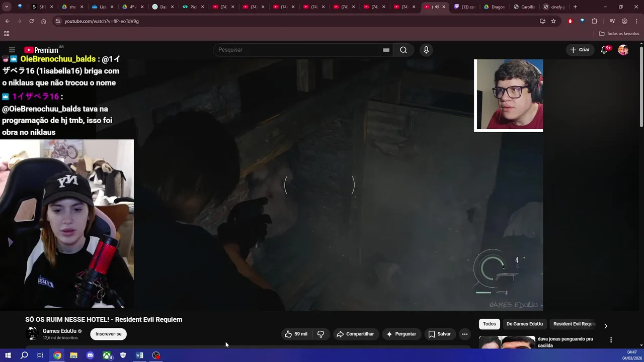
Task: Open the Games EduUu channel name link
Action: pos(59,331)
